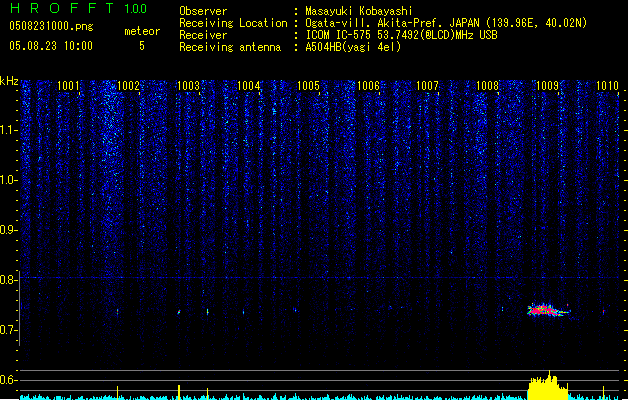Viewport: 629px width, 400px height.
Task: Click the date stamp 05.08.23 10:00
Action: pyautogui.click(x=51, y=46)
